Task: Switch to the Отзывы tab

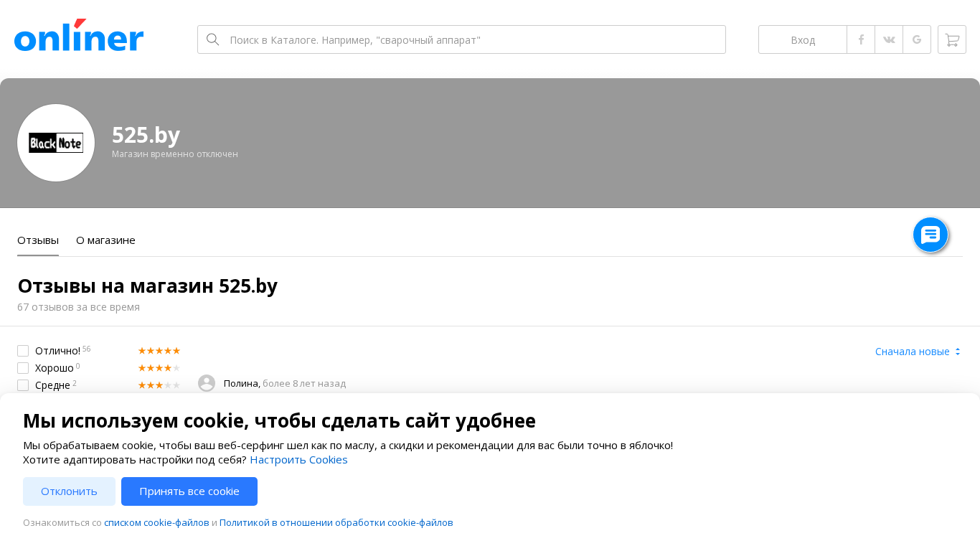Action: pos(38,240)
